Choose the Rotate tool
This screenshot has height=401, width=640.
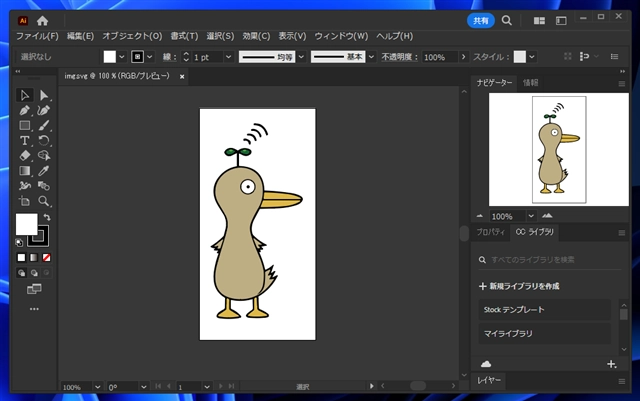coord(44,141)
